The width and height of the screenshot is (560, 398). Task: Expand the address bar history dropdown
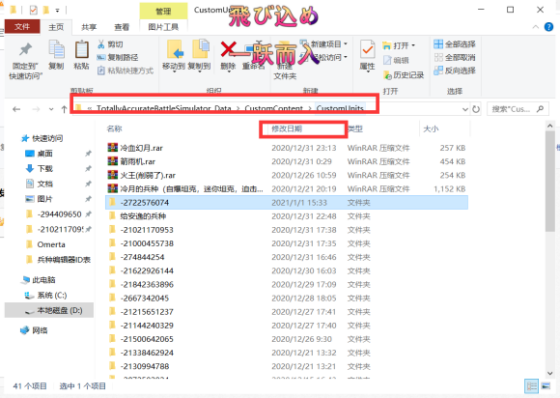465,109
